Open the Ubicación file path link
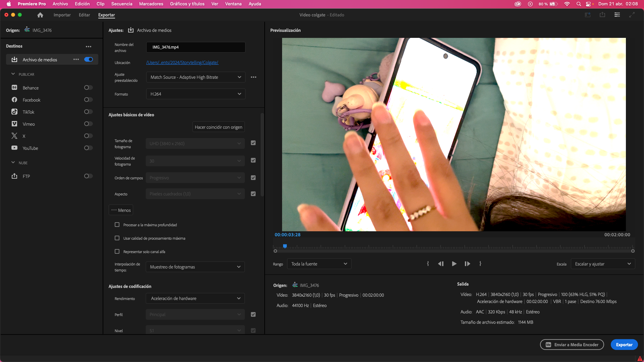This screenshot has width=644, height=362. [x=182, y=62]
